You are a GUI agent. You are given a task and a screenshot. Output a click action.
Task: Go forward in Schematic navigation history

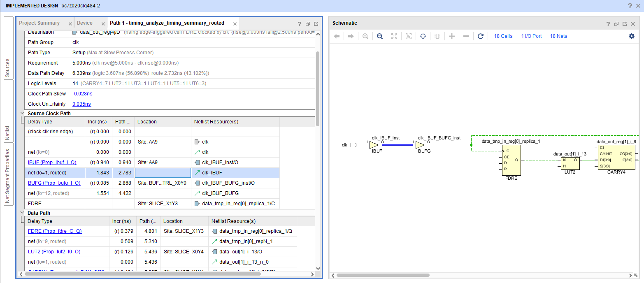(x=351, y=36)
